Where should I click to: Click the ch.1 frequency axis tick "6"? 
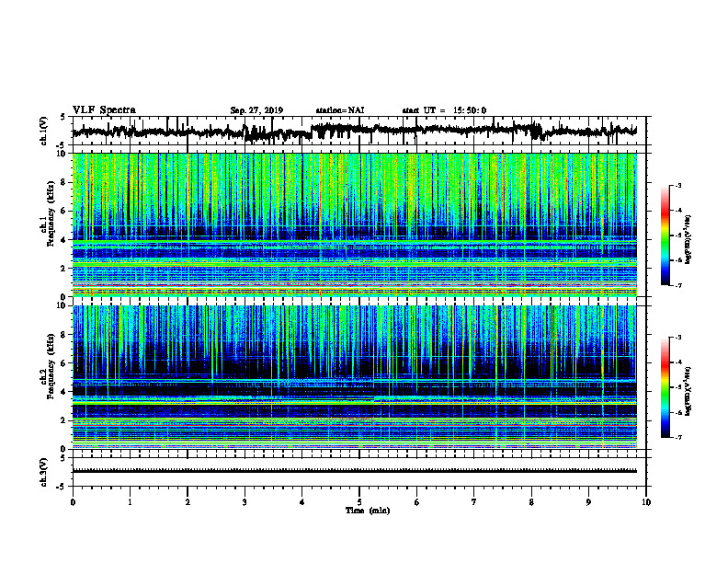click(x=64, y=211)
